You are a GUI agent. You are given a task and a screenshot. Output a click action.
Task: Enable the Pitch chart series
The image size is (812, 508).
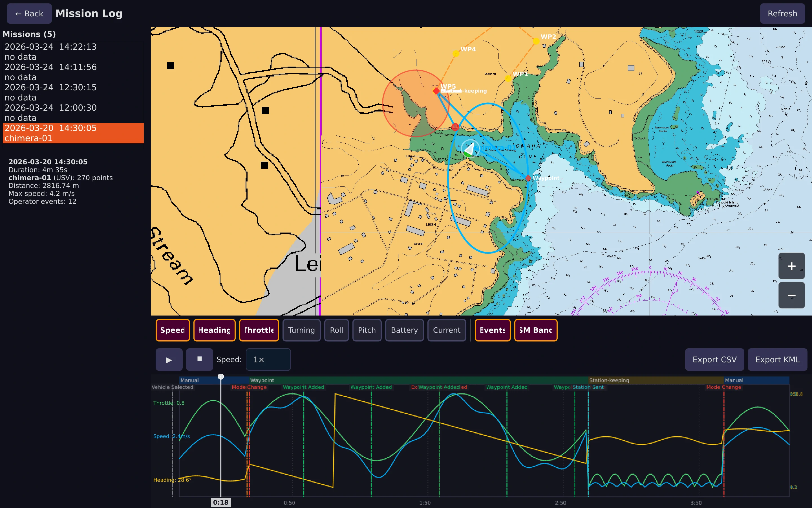coord(367,330)
